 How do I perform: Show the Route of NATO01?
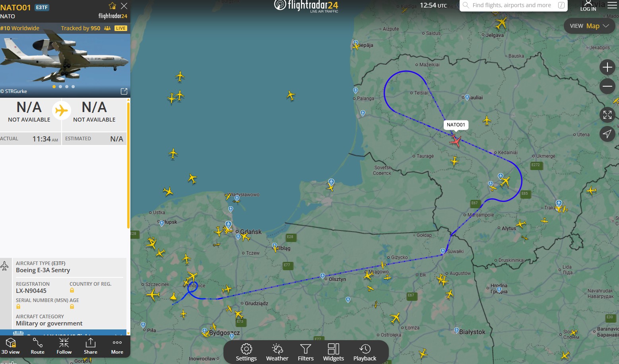(37, 346)
